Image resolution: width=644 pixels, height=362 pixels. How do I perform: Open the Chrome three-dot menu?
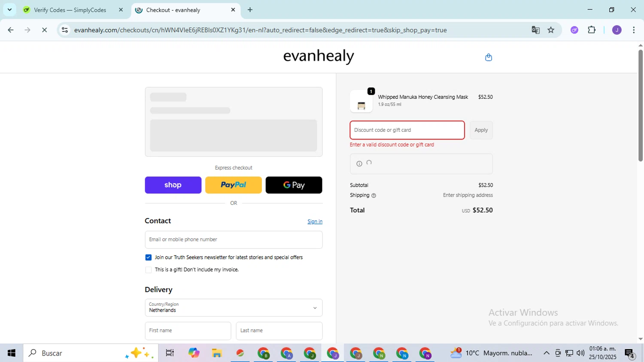(x=634, y=30)
